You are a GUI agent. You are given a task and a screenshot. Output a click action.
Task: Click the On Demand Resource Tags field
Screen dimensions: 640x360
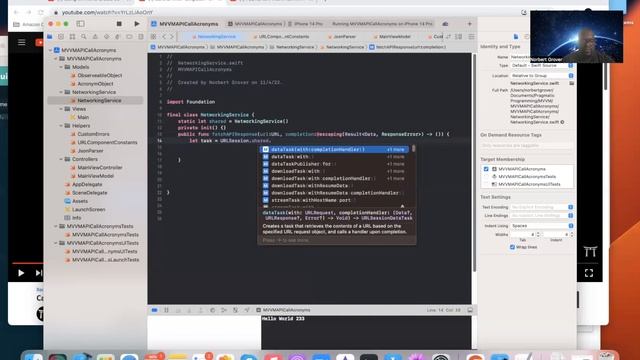[526, 146]
